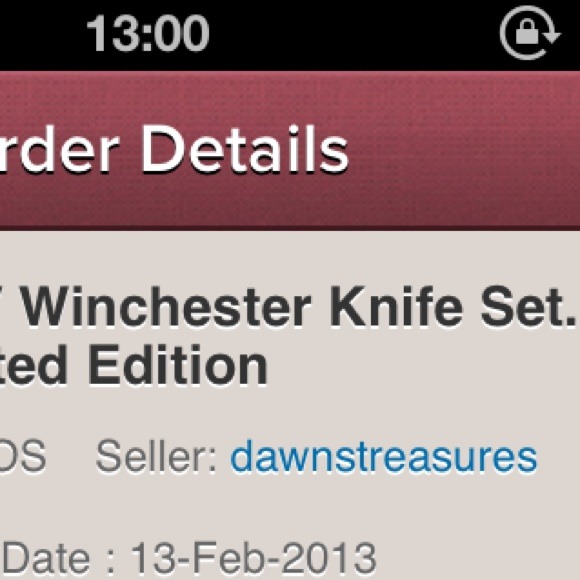
Task: Tap the word 'Edition' in item title
Action: click(178, 365)
